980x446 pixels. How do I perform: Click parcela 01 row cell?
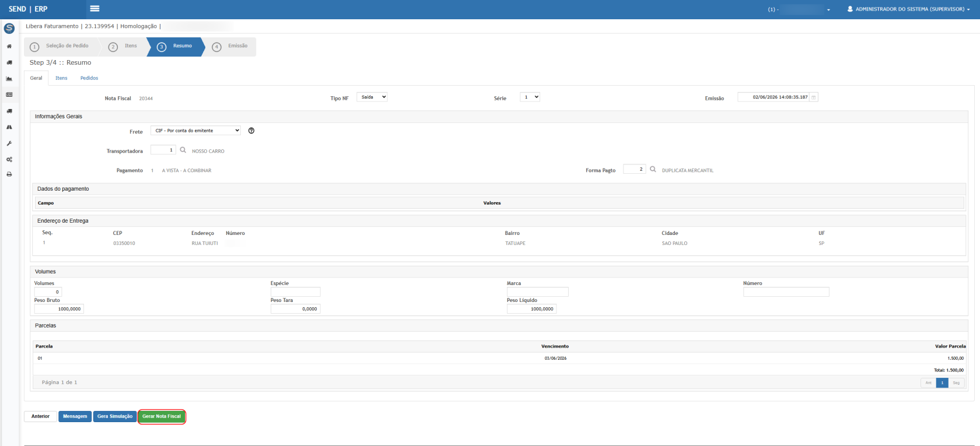point(40,358)
